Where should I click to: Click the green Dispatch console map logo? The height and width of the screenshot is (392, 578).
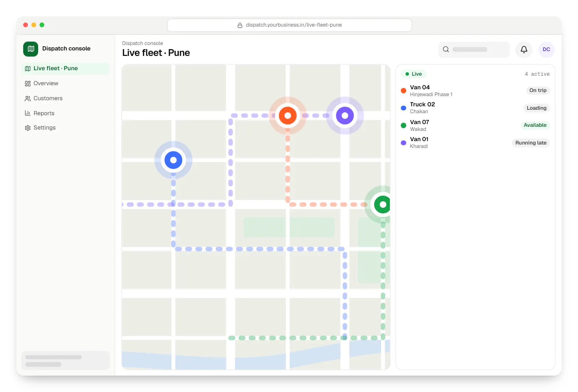click(x=31, y=49)
